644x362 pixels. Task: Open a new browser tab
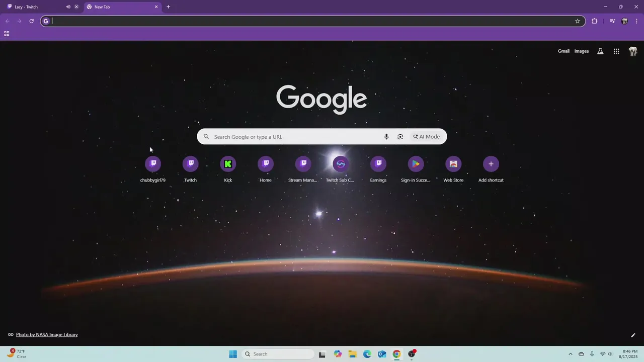tap(168, 7)
